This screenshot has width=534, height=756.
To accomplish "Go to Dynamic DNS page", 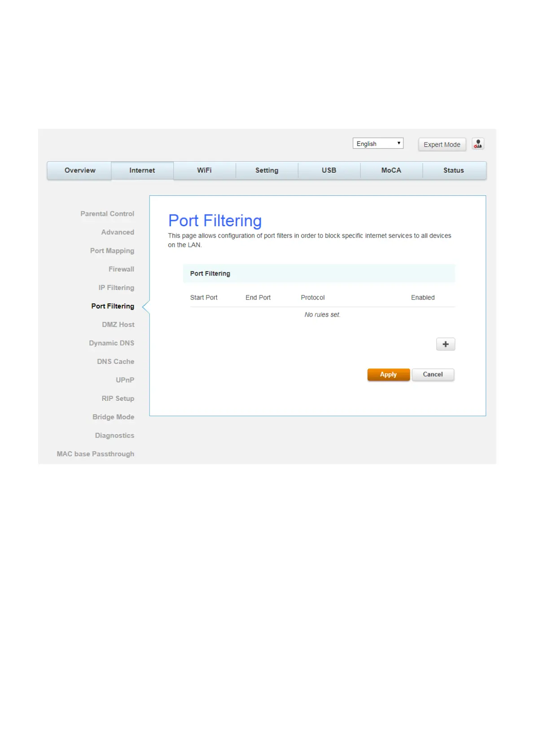I will coord(111,343).
